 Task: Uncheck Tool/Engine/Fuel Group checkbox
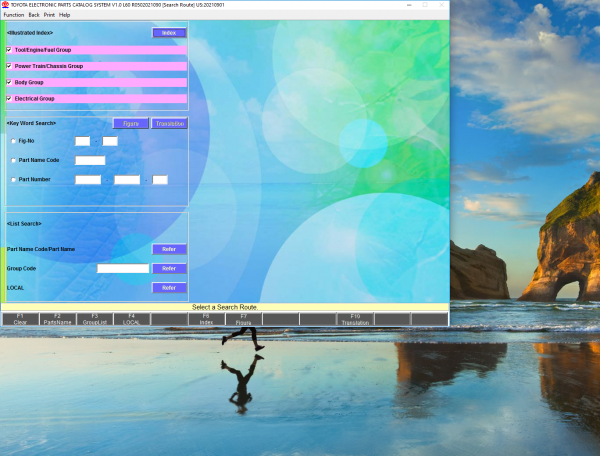point(9,50)
